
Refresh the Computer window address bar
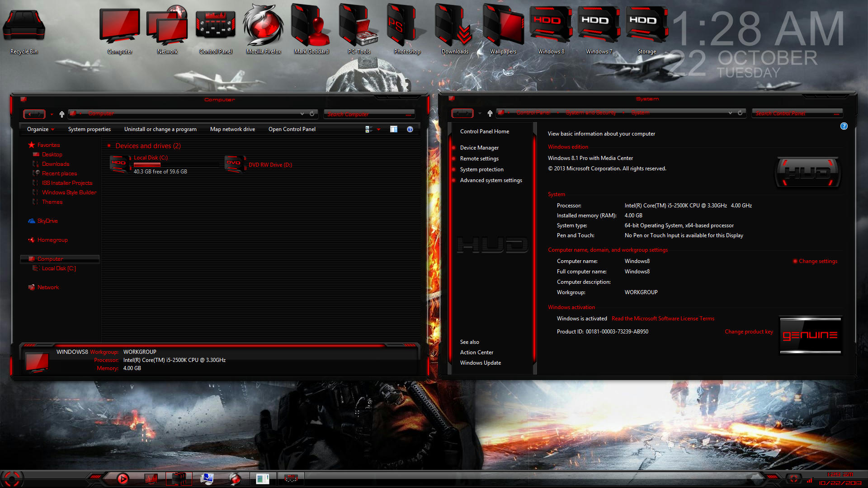312,114
